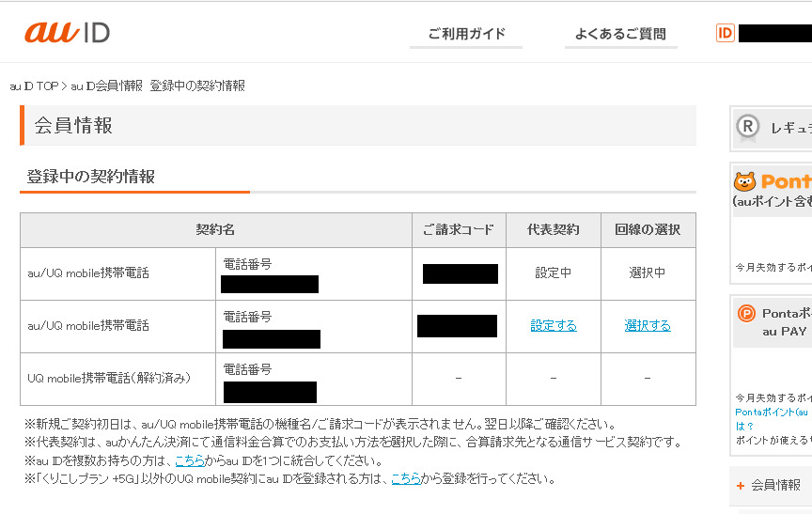Click the ご請求コード column header
The height and width of the screenshot is (514, 812).
pos(459,230)
